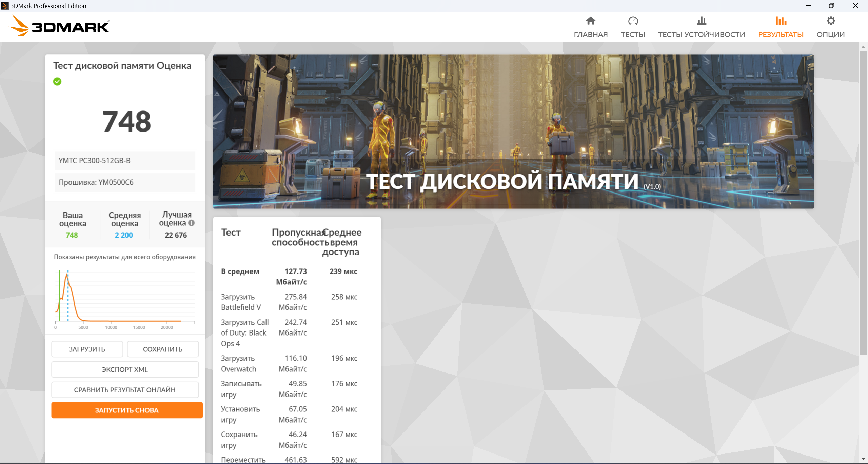Click the large score 748
This screenshot has height=464, width=868.
(126, 122)
